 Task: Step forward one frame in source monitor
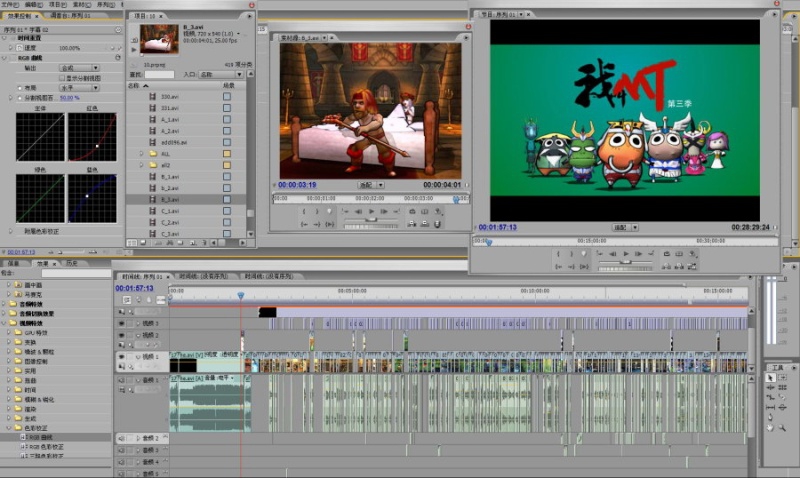point(384,211)
